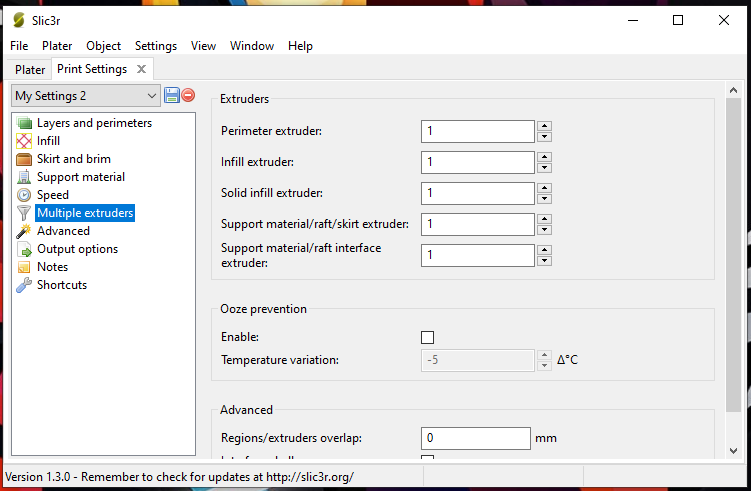Select Output options in settings list
This screenshot has width=751, height=492.
(x=78, y=249)
